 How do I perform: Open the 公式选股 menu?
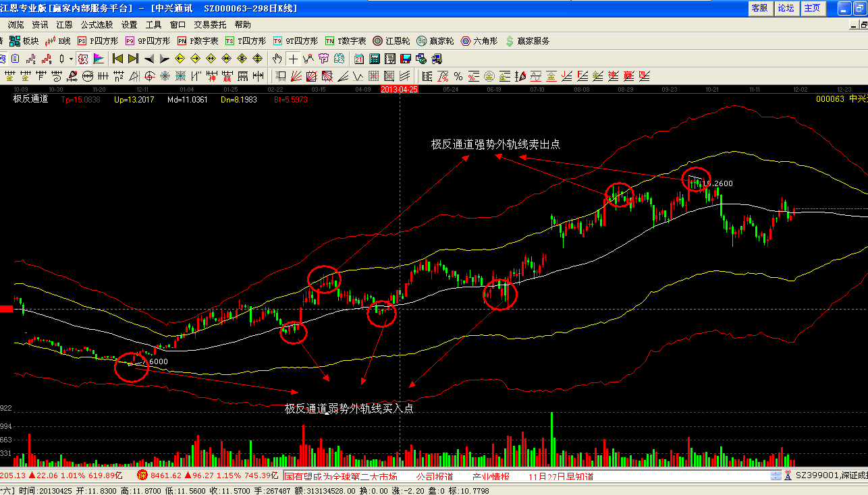[97, 25]
